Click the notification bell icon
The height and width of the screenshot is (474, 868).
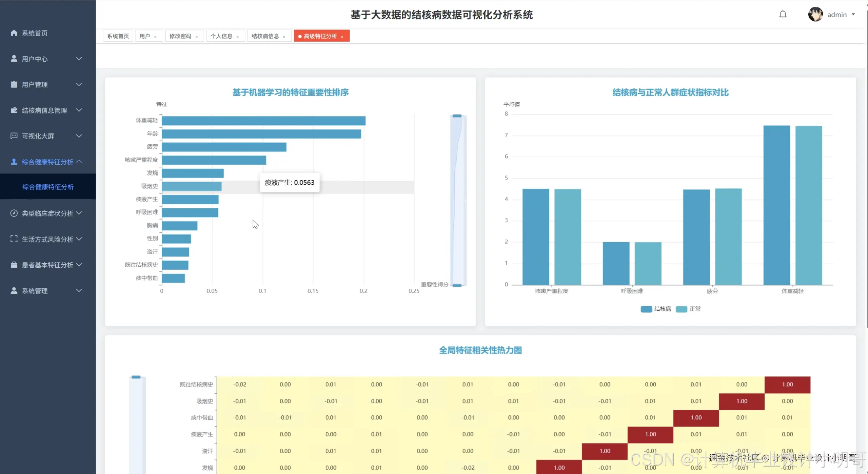click(x=783, y=15)
